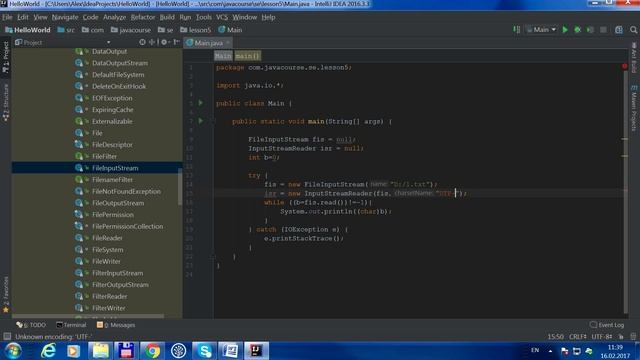
Task: Click the lesson5 breadcrumb folder
Action: click(196, 30)
